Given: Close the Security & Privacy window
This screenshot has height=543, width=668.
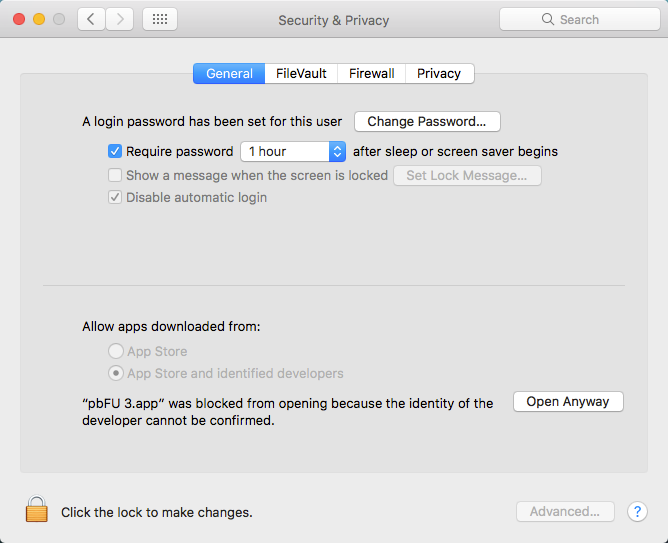Looking at the screenshot, I should point(20,19).
